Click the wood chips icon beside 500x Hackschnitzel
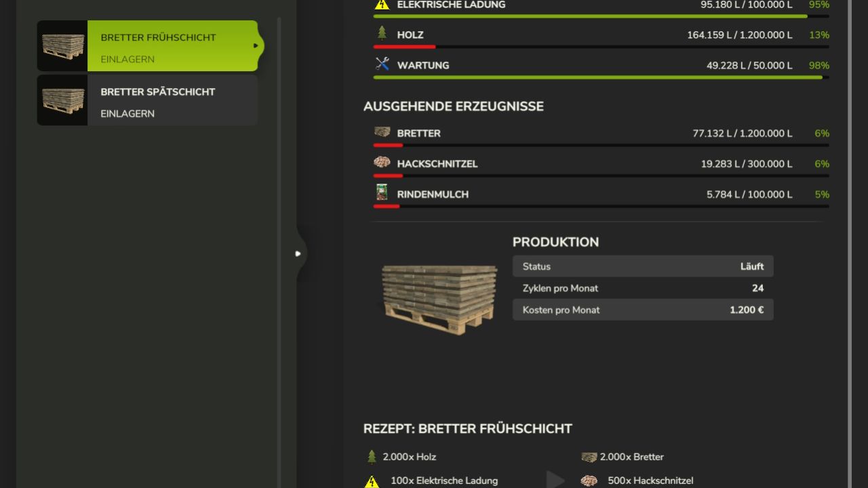The width and height of the screenshot is (868, 488). (x=589, y=481)
